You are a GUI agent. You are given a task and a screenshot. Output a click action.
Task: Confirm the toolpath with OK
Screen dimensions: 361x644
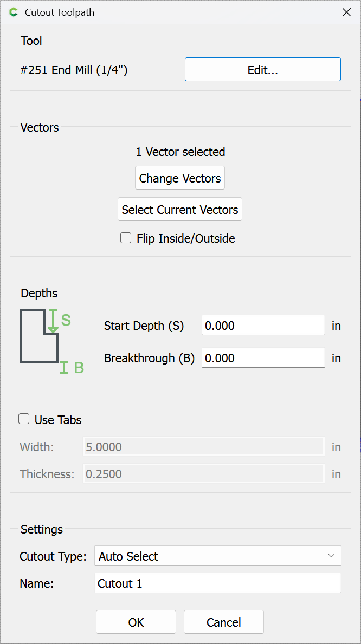(136, 622)
